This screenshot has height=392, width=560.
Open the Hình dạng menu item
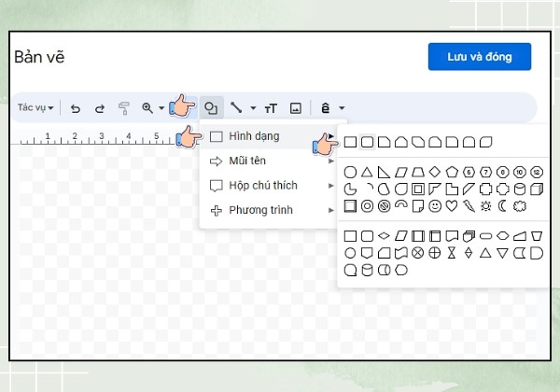point(268,136)
